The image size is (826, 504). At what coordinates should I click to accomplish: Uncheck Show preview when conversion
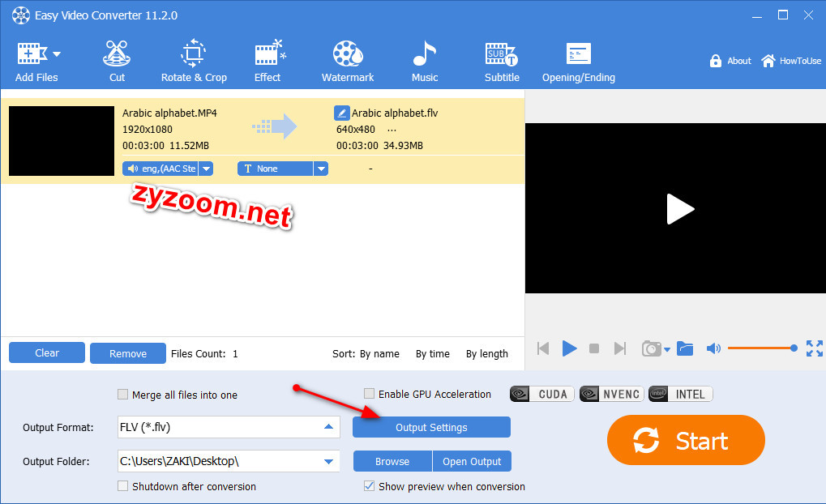pos(370,485)
